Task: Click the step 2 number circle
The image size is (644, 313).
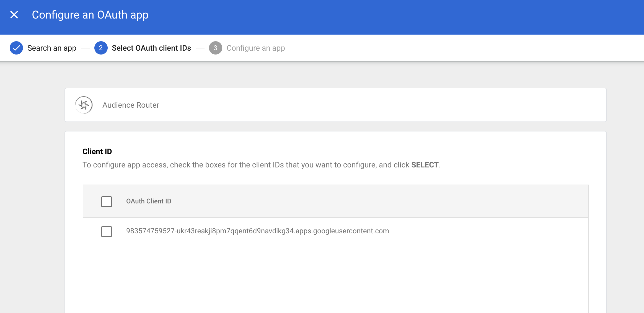Action: point(101,48)
